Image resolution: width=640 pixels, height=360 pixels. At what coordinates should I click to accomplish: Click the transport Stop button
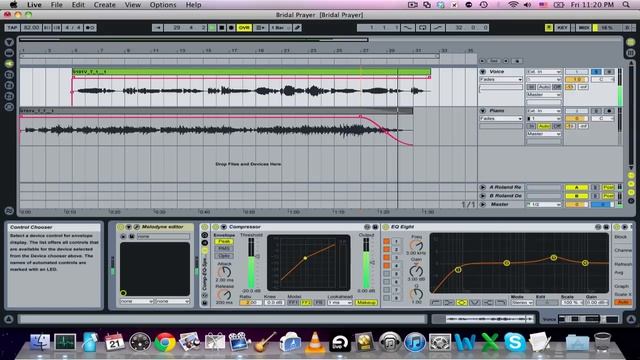coord(222,28)
